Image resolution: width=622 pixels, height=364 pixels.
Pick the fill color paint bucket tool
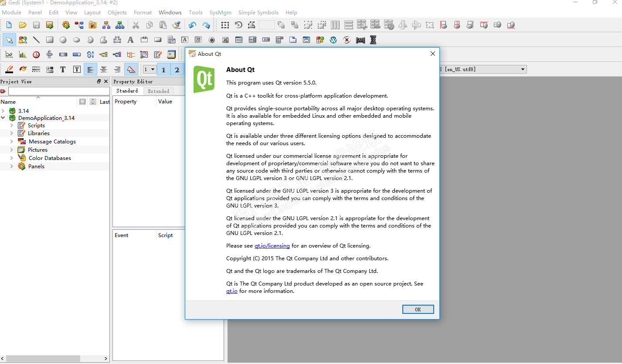[x=23, y=69]
